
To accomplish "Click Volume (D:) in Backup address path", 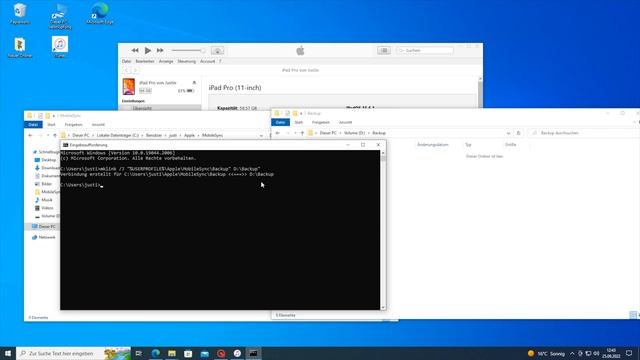I will coord(354,133).
